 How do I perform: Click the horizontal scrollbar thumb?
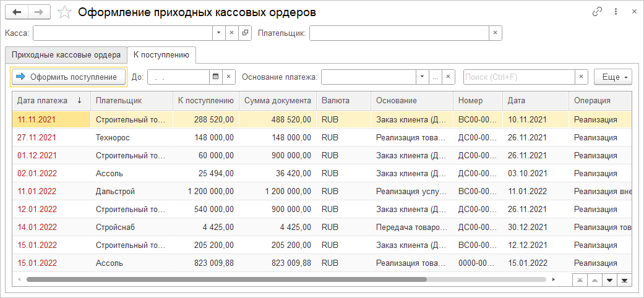226,279
